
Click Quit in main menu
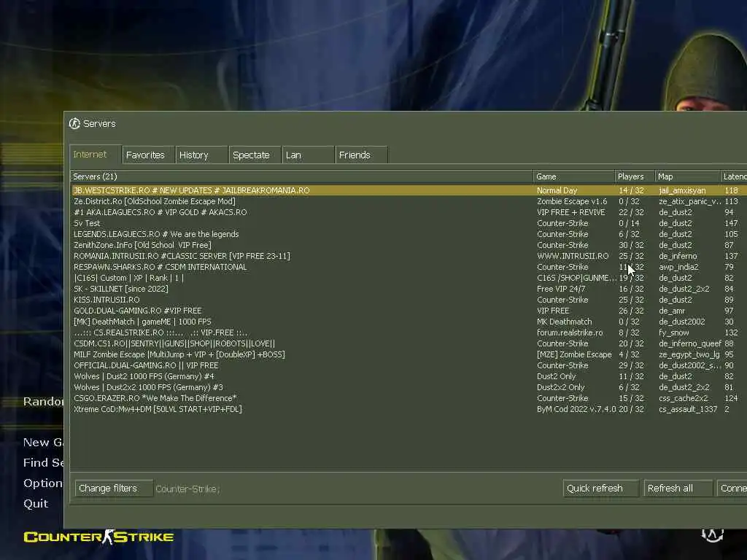pyautogui.click(x=36, y=504)
